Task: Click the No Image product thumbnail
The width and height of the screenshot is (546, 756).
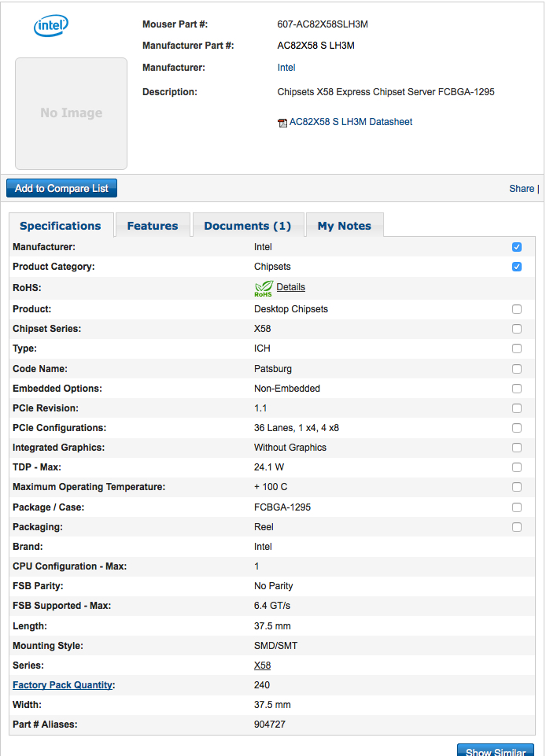Action: 72,113
